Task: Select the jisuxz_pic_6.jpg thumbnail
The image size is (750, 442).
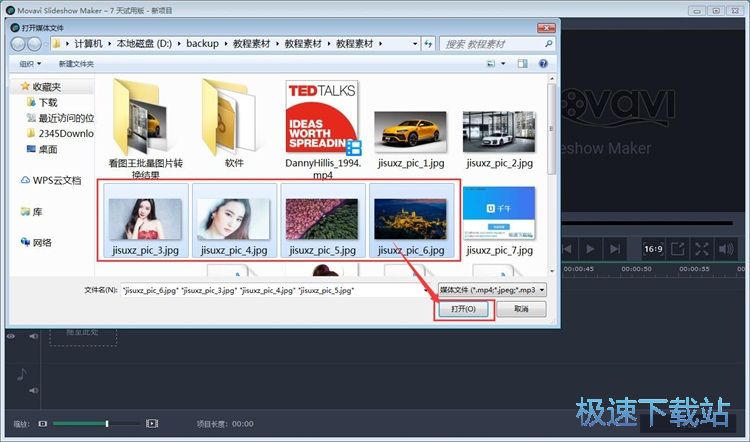Action: click(411, 221)
